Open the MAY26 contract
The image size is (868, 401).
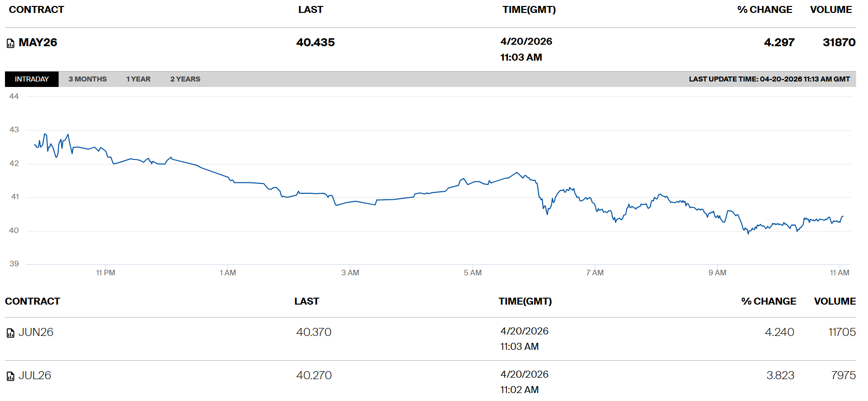point(38,43)
